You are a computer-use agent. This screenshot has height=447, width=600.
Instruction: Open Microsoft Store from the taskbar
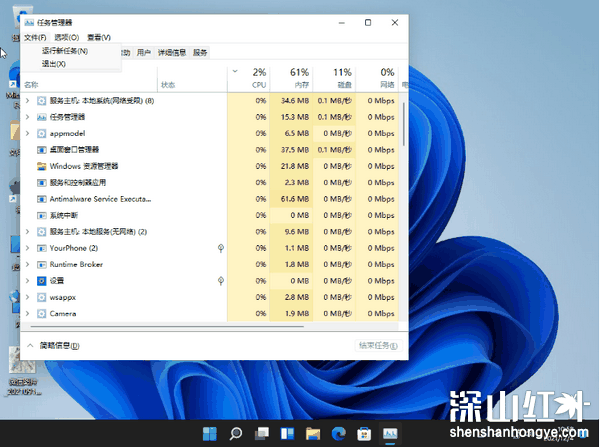pyautogui.click(x=364, y=434)
